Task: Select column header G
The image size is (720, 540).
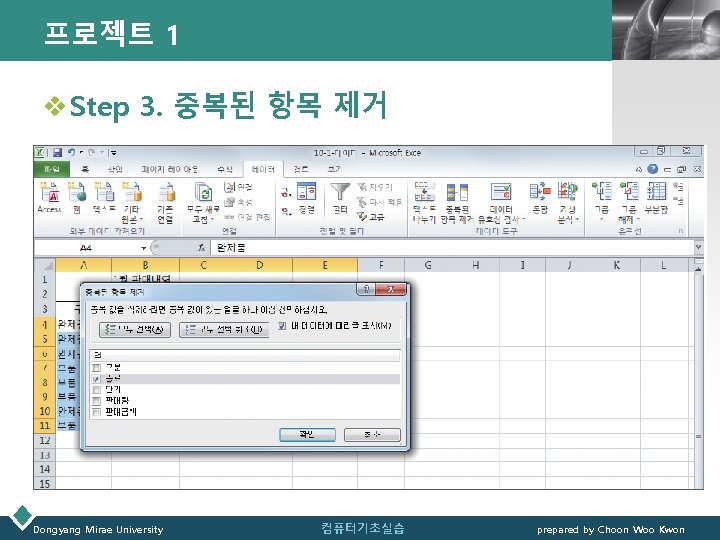Action: click(428, 265)
